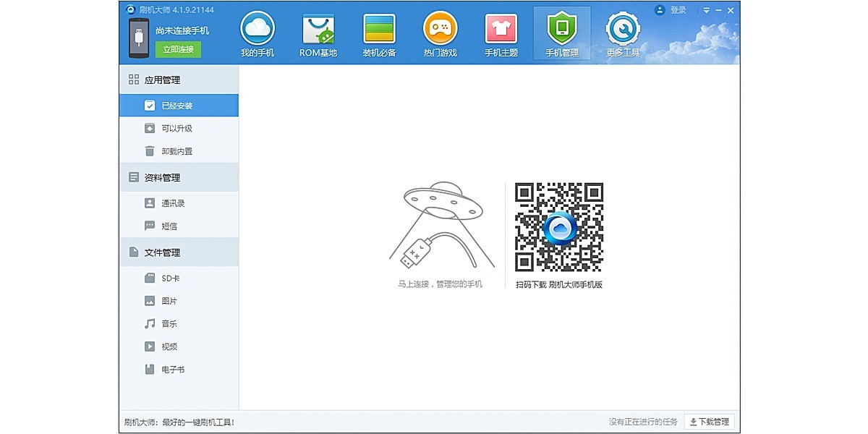Click the QR code image
Image resolution: width=868 pixels, height=434 pixels.
[558, 227]
